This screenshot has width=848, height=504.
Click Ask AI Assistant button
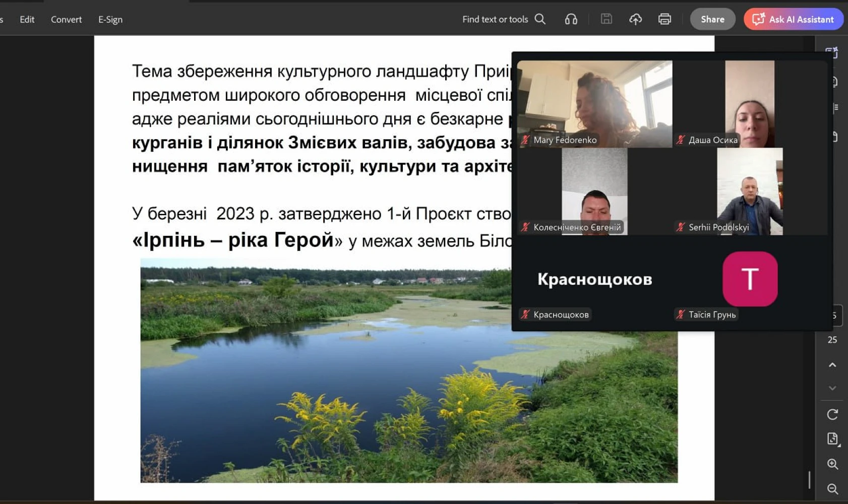pos(793,19)
